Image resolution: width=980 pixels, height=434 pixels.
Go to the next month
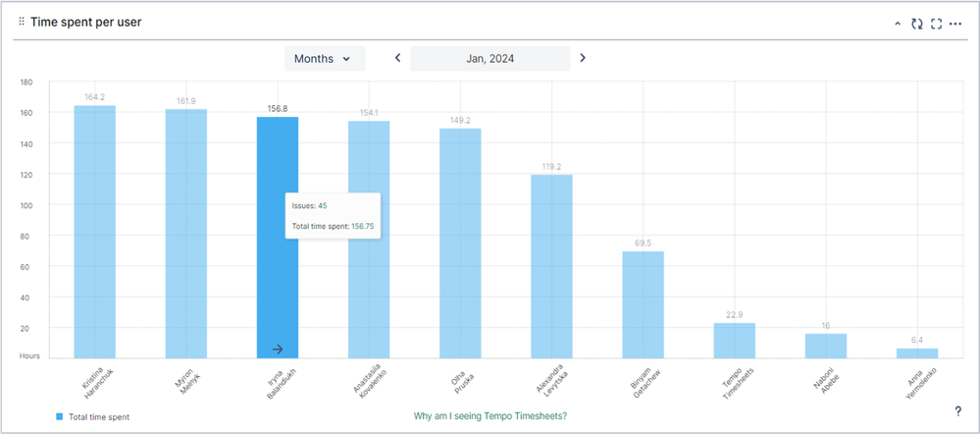click(x=583, y=58)
